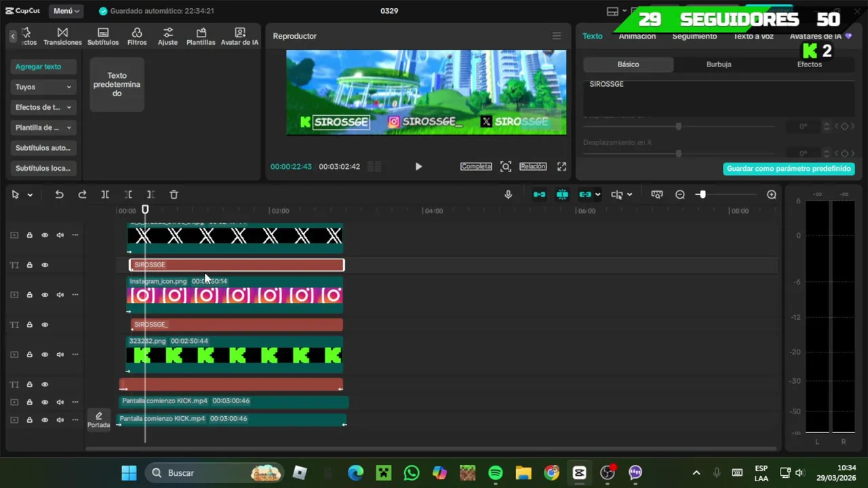Mute the Instagram_icon.png track

[x=60, y=295]
